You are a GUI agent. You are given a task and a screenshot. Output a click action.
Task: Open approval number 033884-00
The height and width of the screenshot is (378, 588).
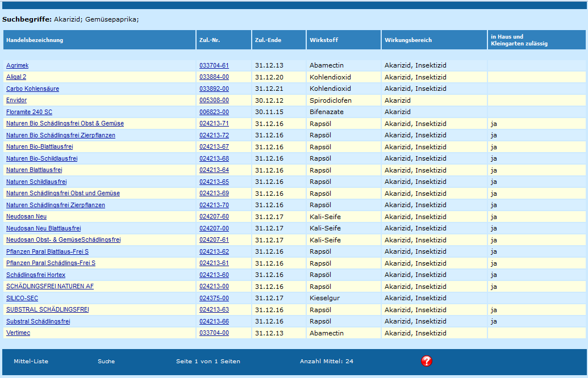pos(214,77)
